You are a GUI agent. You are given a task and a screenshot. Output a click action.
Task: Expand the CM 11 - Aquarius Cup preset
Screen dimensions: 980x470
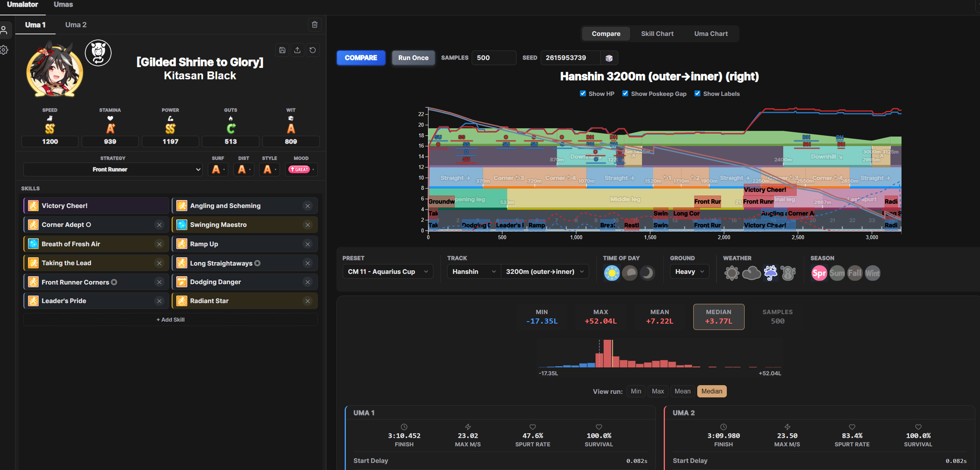[388, 272]
